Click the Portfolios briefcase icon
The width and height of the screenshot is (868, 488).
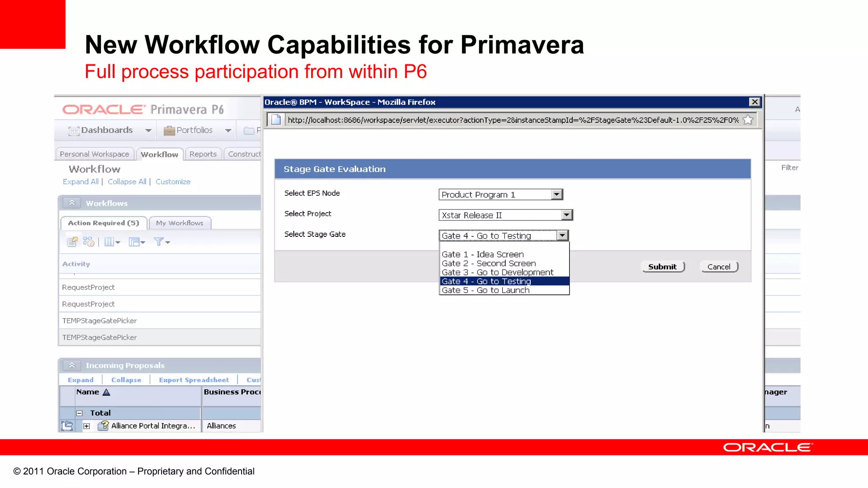pos(169,130)
